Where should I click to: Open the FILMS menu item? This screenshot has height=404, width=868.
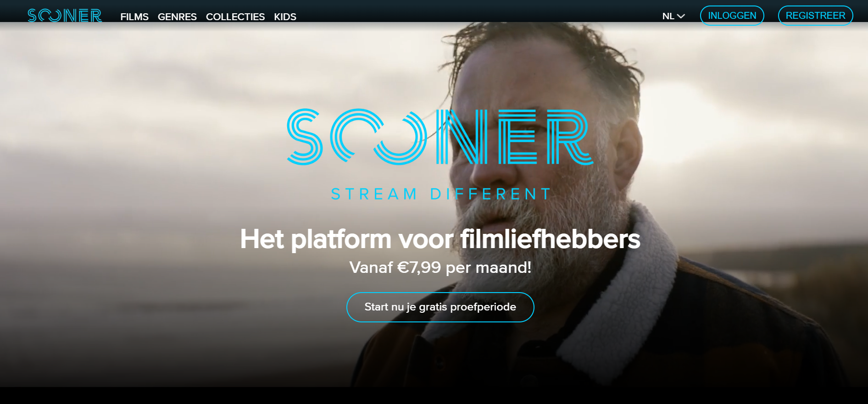(134, 17)
